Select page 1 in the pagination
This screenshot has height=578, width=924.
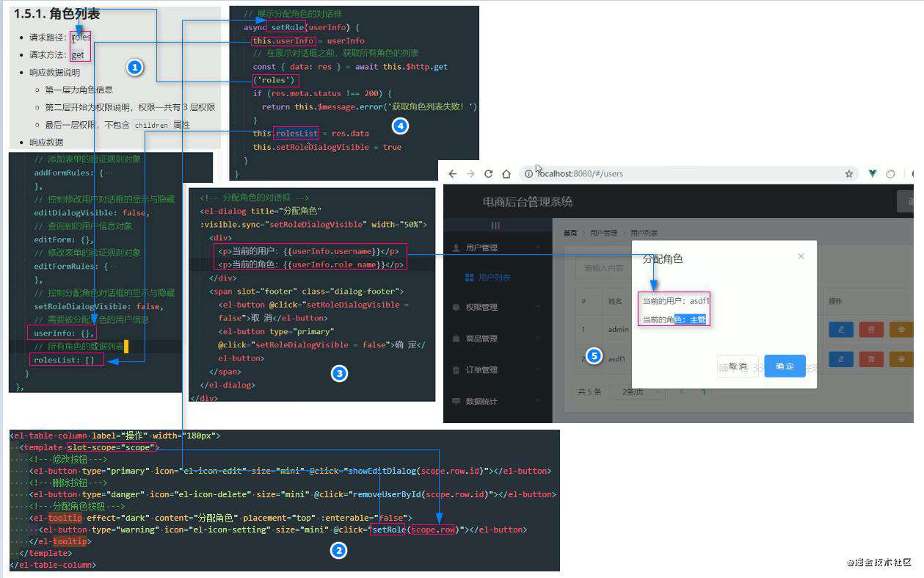tap(705, 392)
